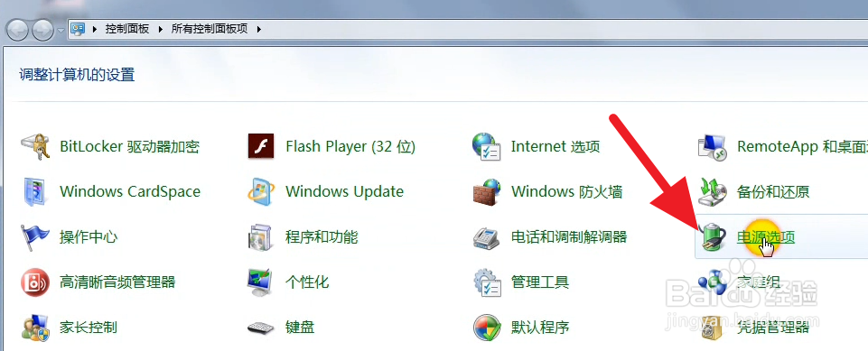Open the 管理工具 gear icon

(x=487, y=282)
